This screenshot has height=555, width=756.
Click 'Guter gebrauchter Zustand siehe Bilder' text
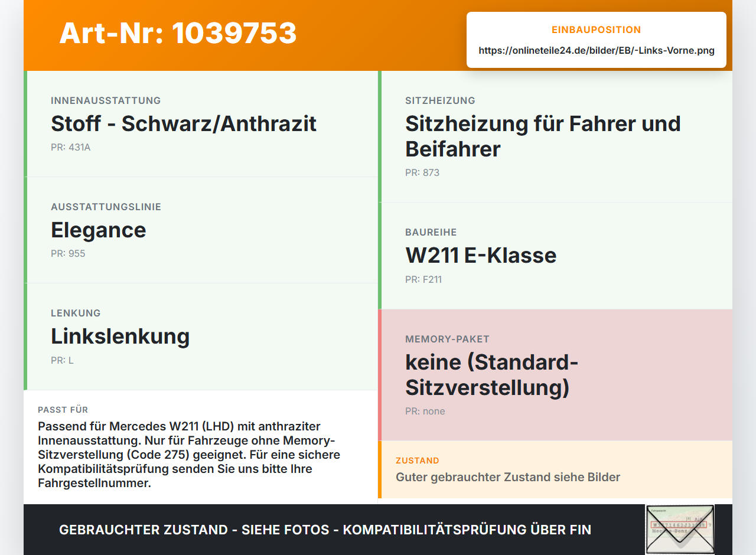click(508, 477)
